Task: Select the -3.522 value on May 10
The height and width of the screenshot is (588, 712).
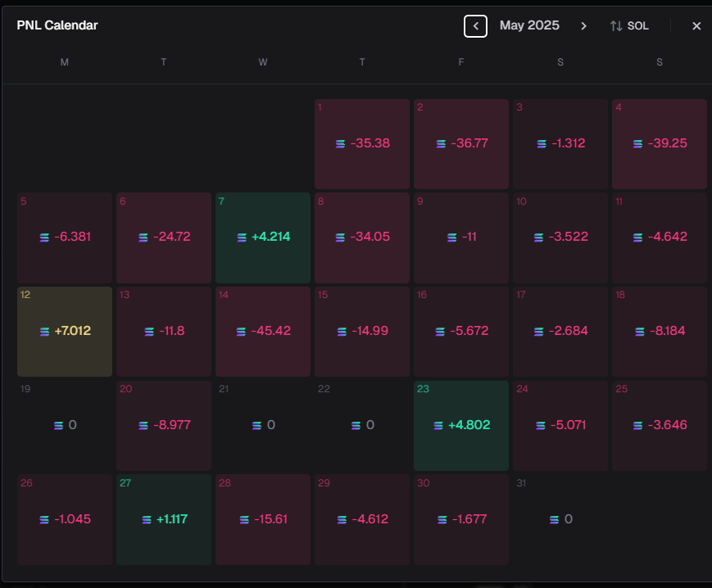Action: 569,237
